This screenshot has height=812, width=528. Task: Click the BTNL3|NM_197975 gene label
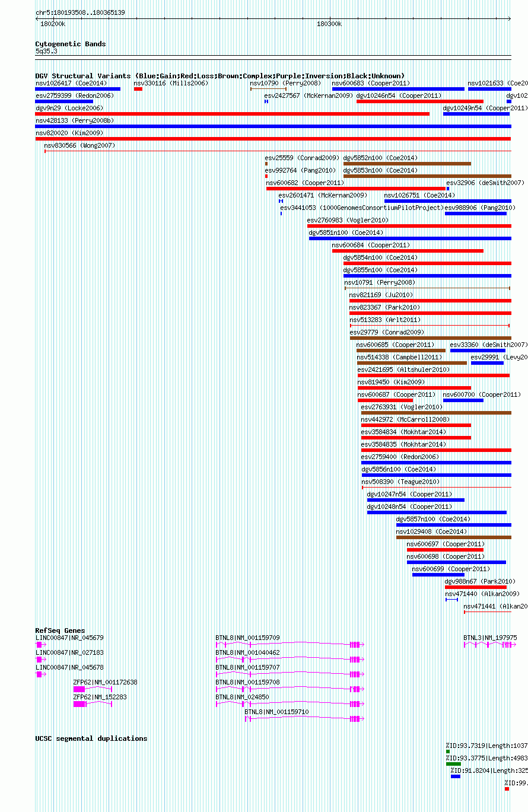coord(490,638)
